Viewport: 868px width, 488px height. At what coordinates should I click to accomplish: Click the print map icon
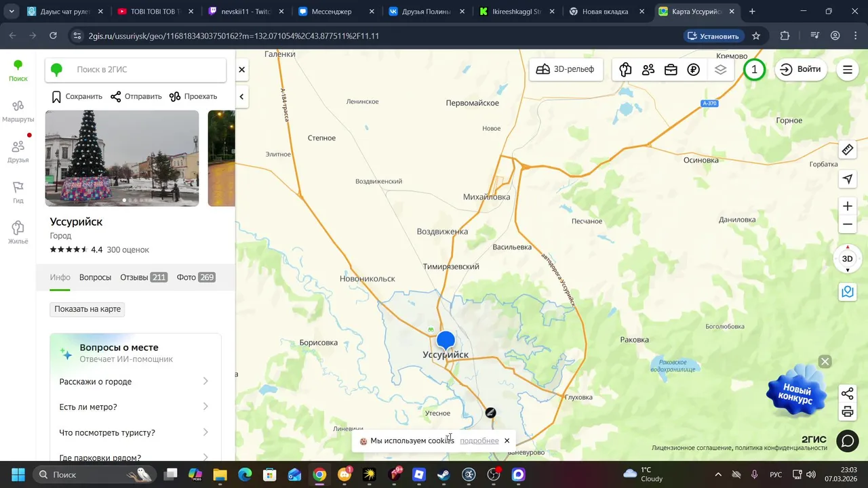coord(848,411)
